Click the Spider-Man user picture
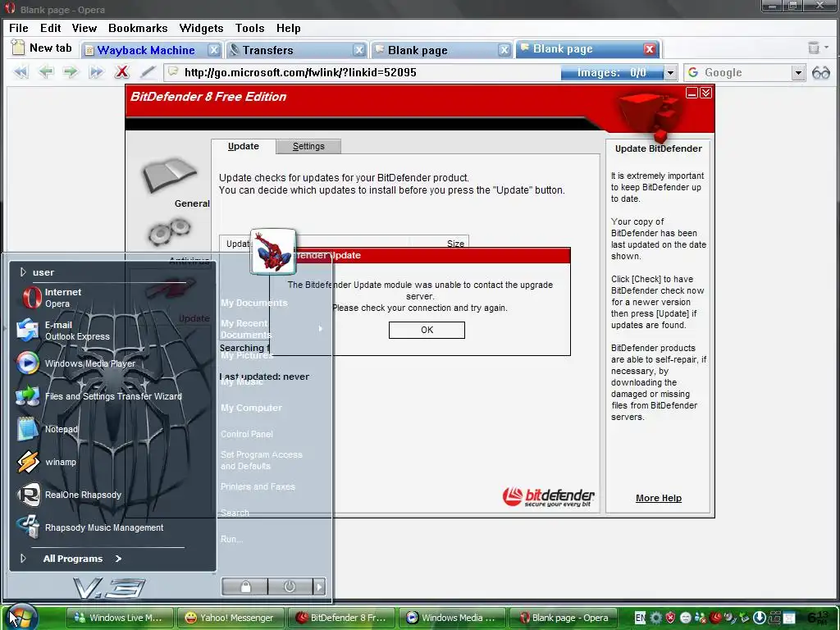This screenshot has width=840, height=630. pos(273,252)
